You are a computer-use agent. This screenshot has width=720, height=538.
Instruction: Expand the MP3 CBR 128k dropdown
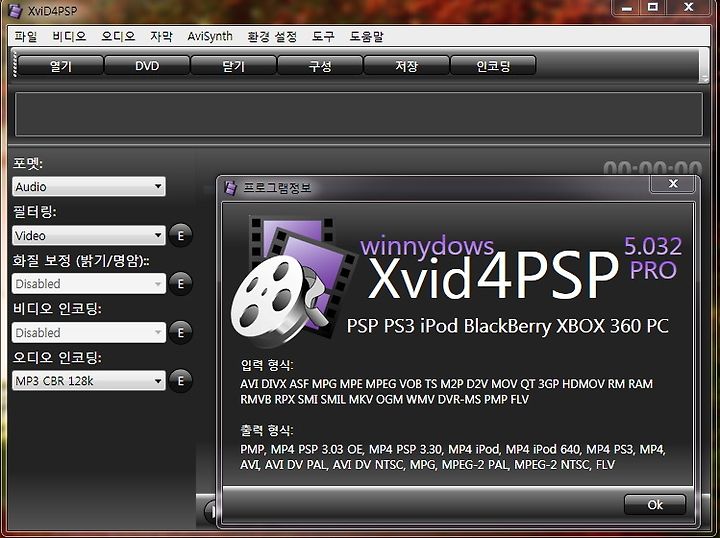point(89,381)
